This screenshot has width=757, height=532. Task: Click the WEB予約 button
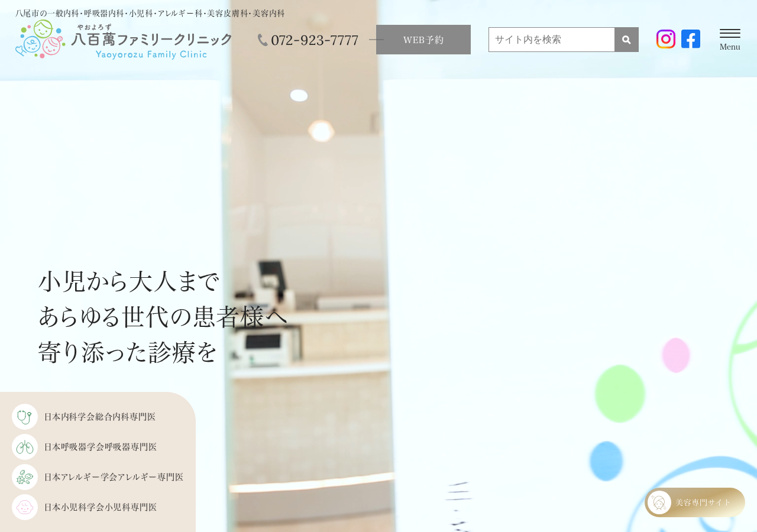423,40
